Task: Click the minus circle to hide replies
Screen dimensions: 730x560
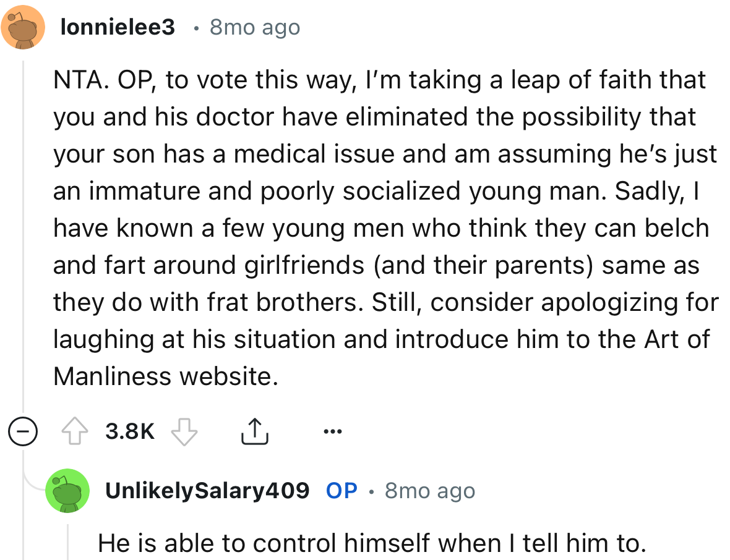Action: click(x=23, y=430)
